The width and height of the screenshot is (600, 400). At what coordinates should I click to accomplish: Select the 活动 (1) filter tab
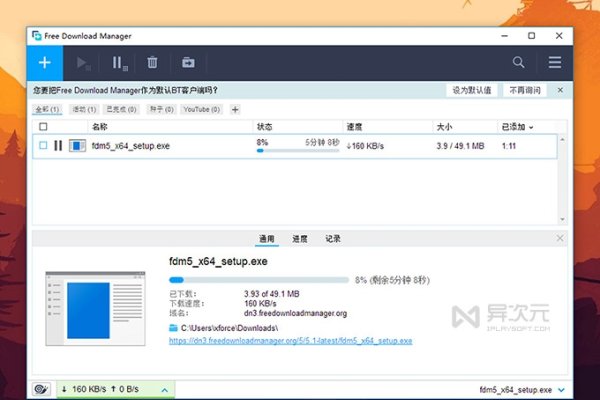pyautogui.click(x=84, y=109)
